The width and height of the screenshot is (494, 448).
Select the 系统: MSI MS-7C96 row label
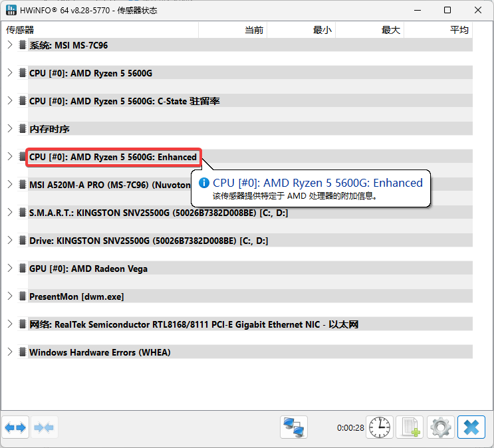click(x=68, y=45)
